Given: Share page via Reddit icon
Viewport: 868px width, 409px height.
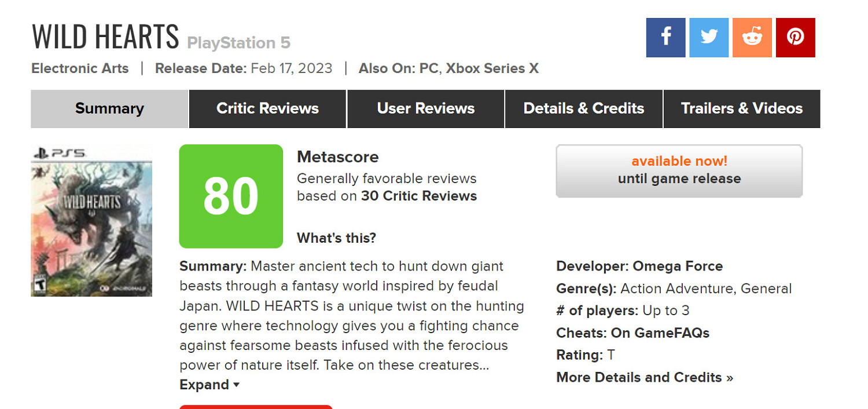Looking at the screenshot, I should coord(752,38).
